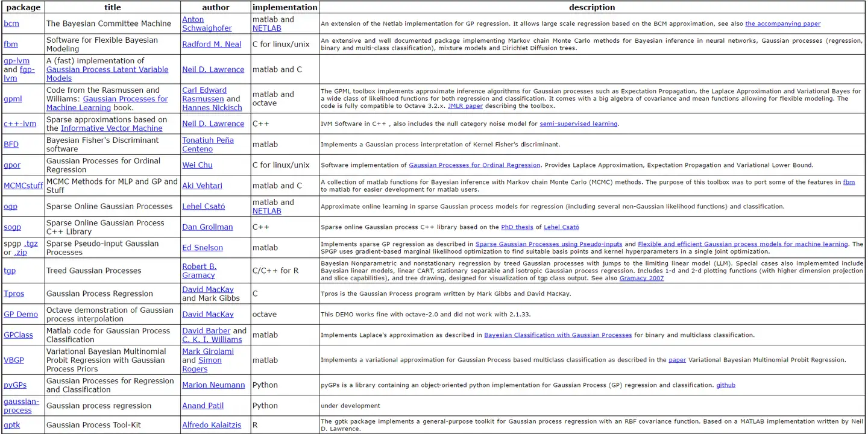This screenshot has height=434, width=868.
Task: Open the VBGP package link
Action: pos(14,360)
